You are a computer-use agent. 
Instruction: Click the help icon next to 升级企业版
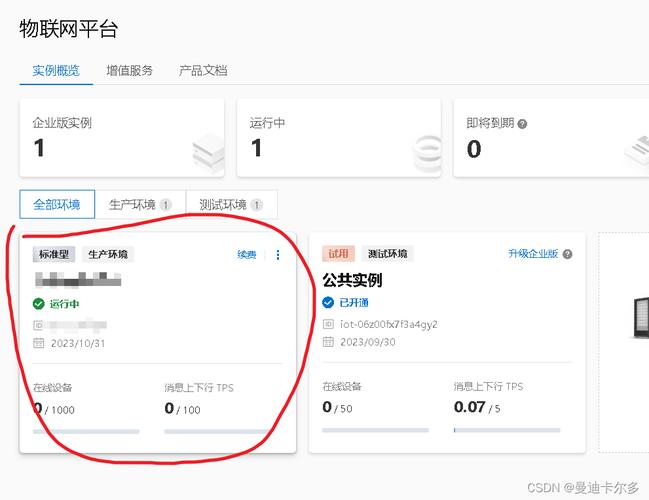[568, 254]
